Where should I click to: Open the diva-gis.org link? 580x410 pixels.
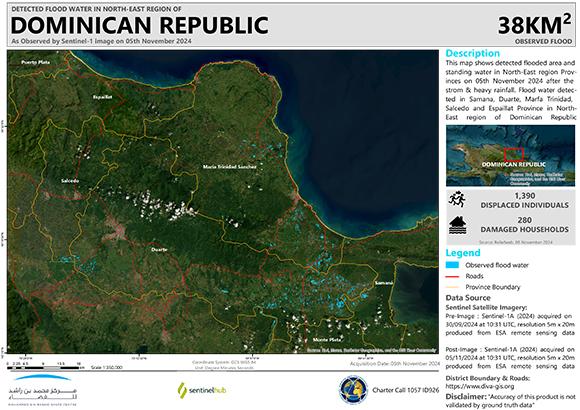click(480, 386)
